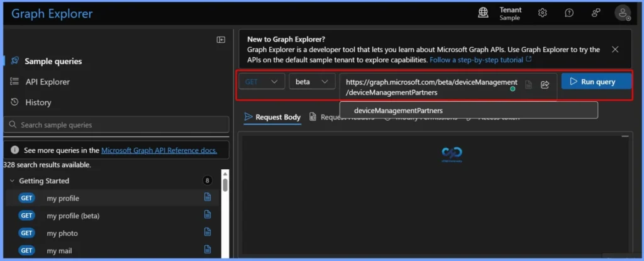Open docs icon for my photo query
This screenshot has width=644, height=261.
tap(208, 232)
